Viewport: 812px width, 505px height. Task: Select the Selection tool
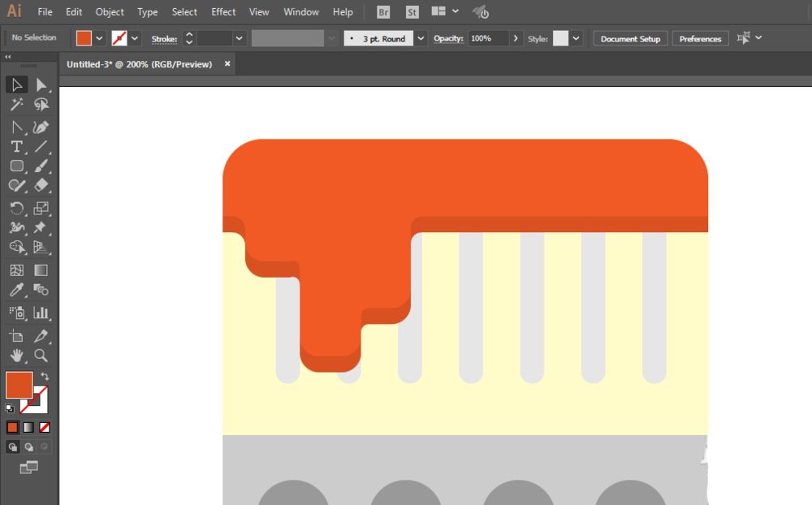click(16, 85)
